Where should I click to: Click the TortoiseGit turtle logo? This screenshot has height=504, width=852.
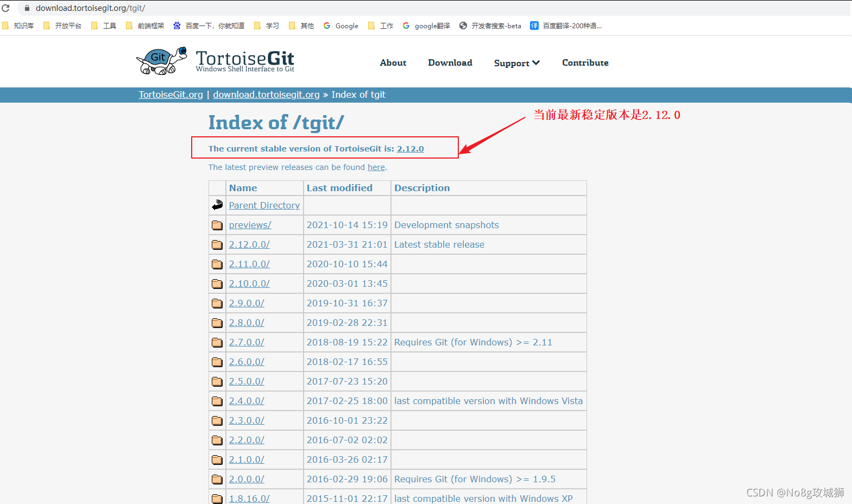pyautogui.click(x=161, y=61)
